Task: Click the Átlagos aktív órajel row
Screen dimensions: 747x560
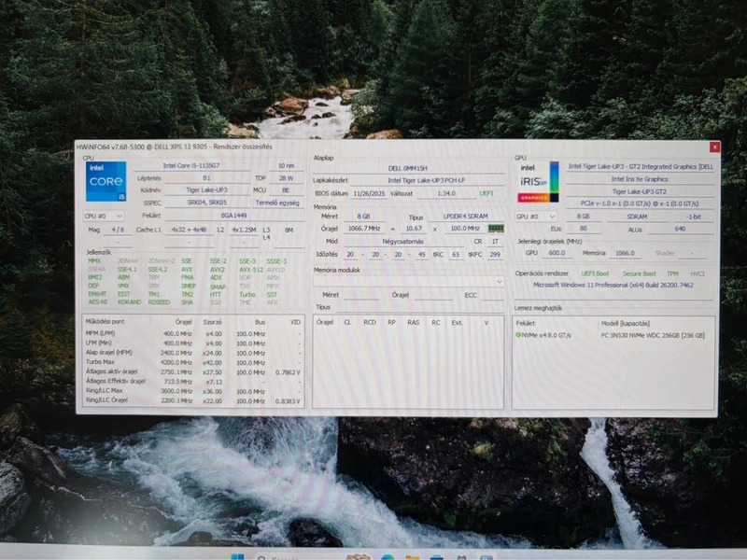Action: click(193, 371)
